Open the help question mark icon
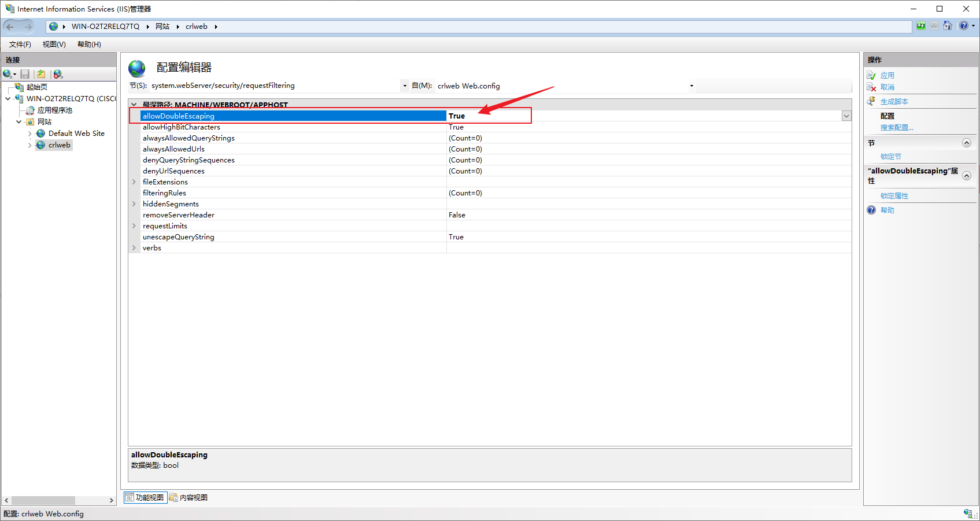The width and height of the screenshot is (980, 521). point(964,26)
